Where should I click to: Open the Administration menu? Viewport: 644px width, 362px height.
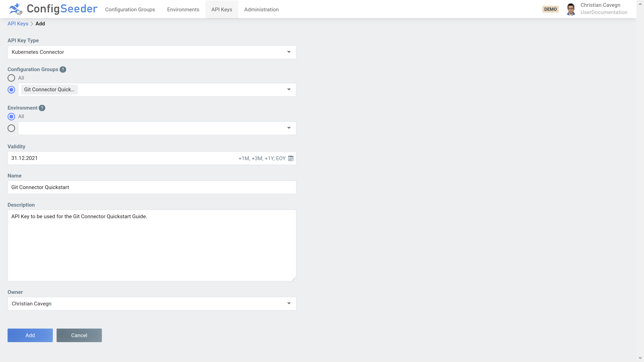[261, 9]
